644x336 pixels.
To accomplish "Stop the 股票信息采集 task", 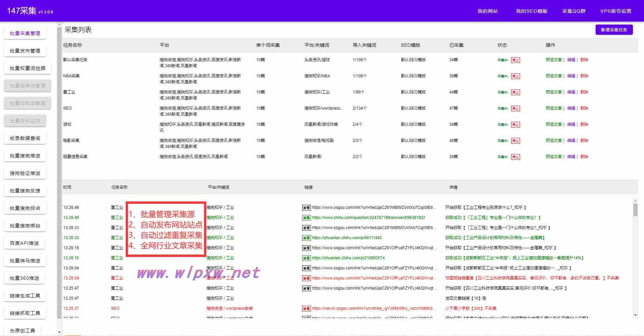I will click(516, 157).
